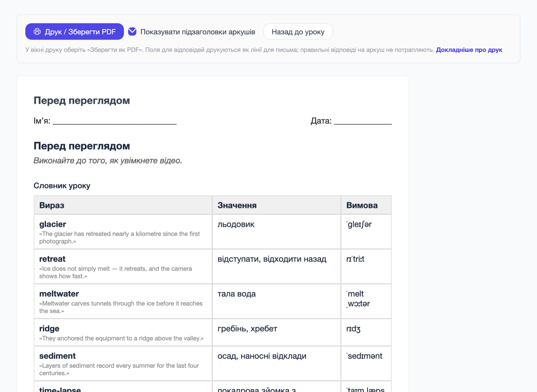Click Друк / Зберегти PDF button
The image size is (537, 392).
tap(75, 32)
